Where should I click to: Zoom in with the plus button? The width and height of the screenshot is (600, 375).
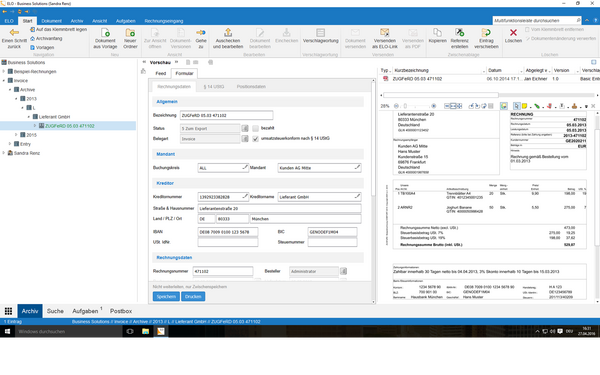point(434,106)
